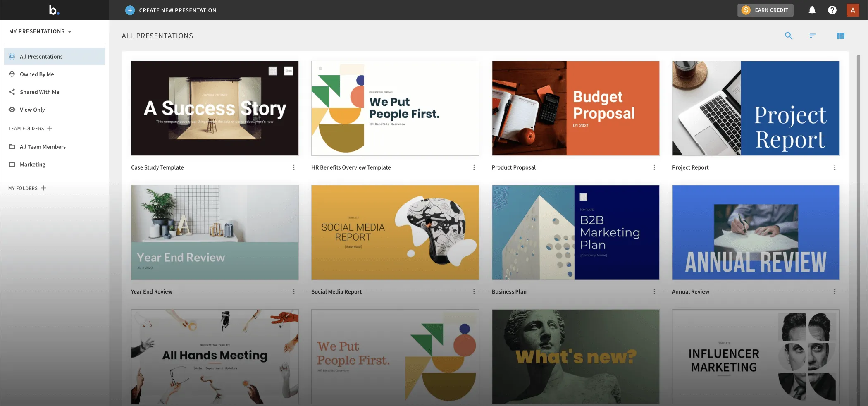Open the sort options icon
Screen dimensions: 868x406
[x=812, y=36]
